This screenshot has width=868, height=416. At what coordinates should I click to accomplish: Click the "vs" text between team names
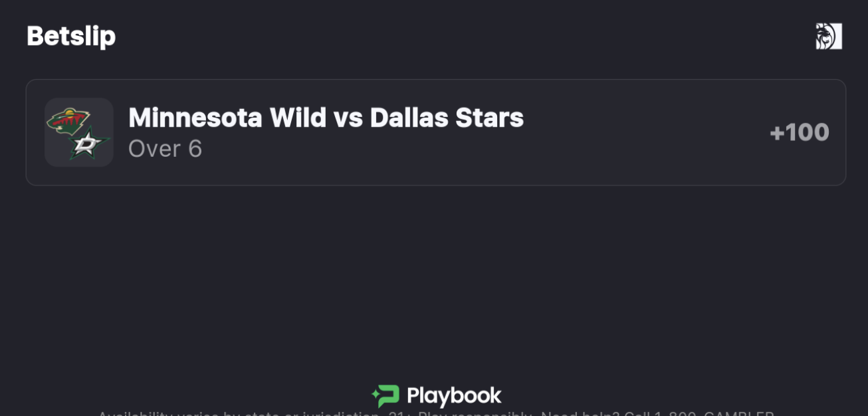tap(347, 118)
